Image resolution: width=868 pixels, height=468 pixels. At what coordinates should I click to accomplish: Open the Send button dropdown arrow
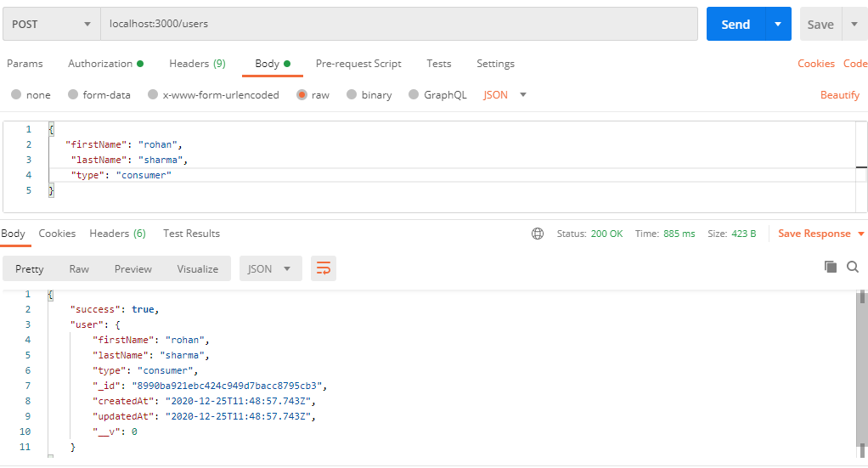(778, 25)
